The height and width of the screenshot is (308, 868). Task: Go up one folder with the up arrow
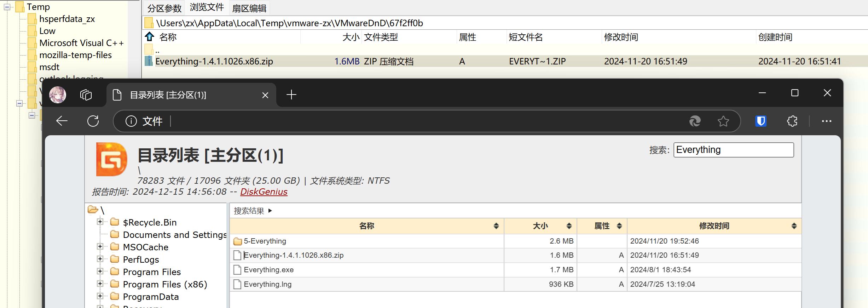click(x=150, y=37)
